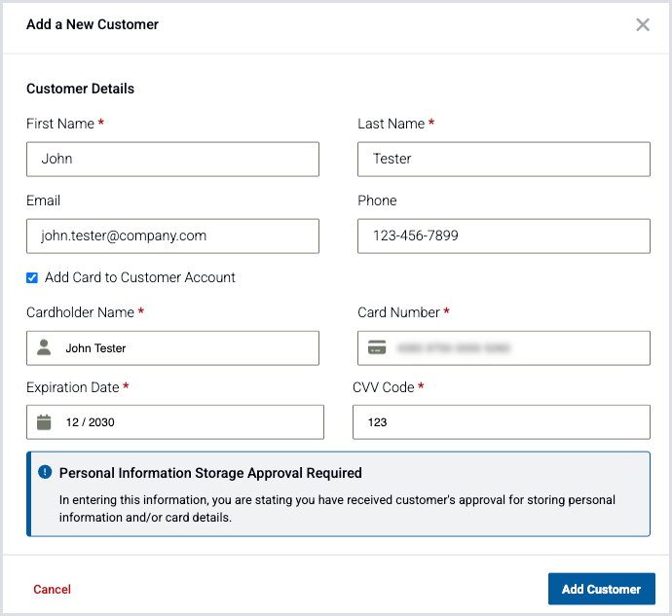
Task: Edit the Phone number field
Action: pyautogui.click(x=504, y=236)
